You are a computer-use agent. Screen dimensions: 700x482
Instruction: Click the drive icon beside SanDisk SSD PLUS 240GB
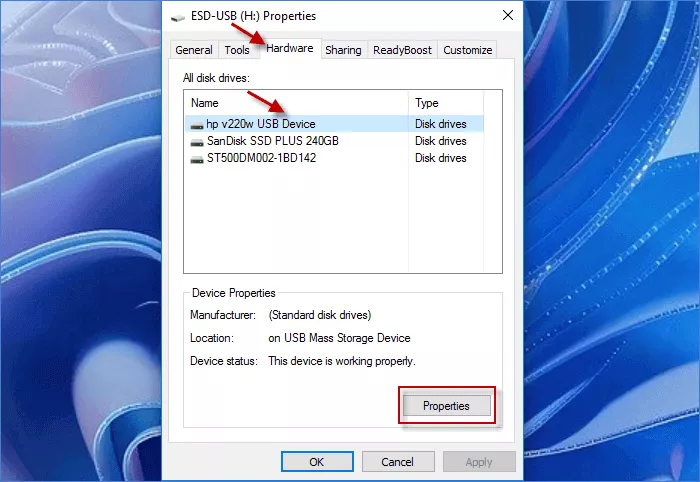point(197,142)
